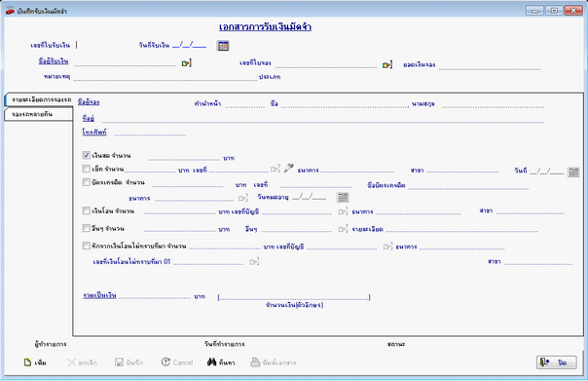Click the ค้นหา (search) binoculars button
Viewport: 588px width, 381px height.
point(221,362)
